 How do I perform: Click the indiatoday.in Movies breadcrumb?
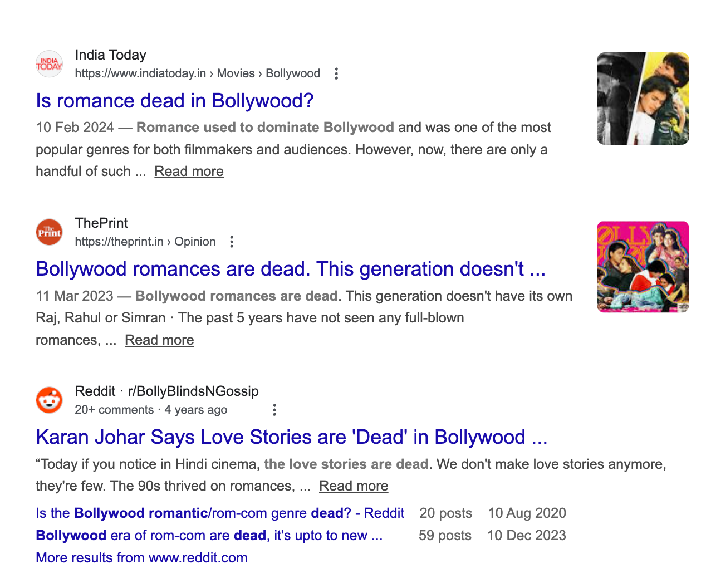click(237, 73)
